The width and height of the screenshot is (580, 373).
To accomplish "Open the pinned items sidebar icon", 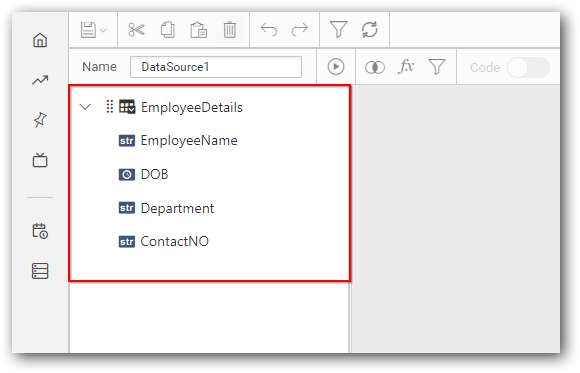I will tap(40, 120).
